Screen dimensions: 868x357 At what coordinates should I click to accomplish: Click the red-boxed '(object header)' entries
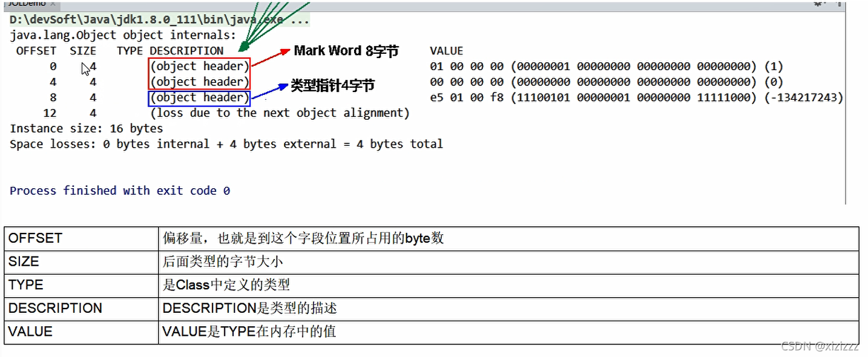[199, 74]
